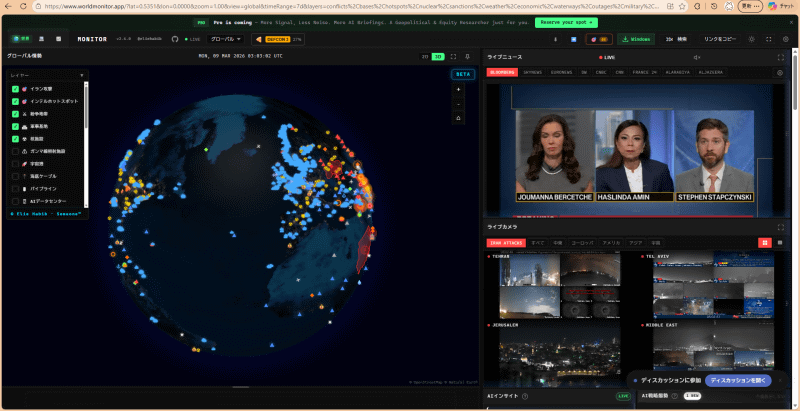
Task: Select the ALJAZEERA channel tab
Action: tap(710, 73)
